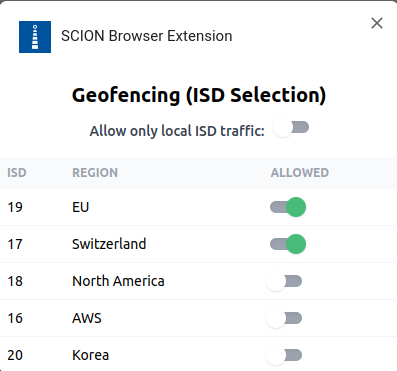Click the Allow only local ISD traffic label
397x371 pixels.
point(177,131)
